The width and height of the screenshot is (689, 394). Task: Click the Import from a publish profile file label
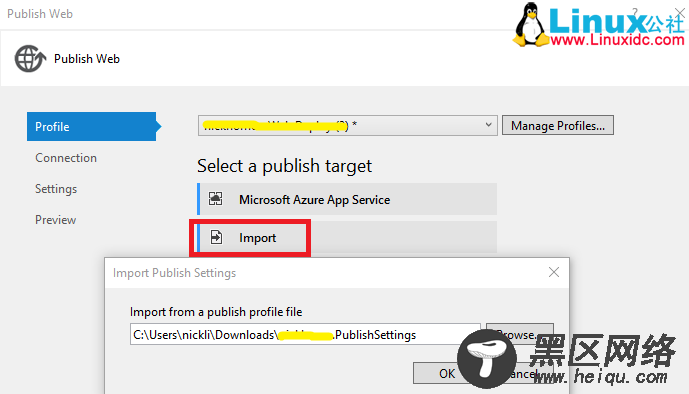pos(216,312)
